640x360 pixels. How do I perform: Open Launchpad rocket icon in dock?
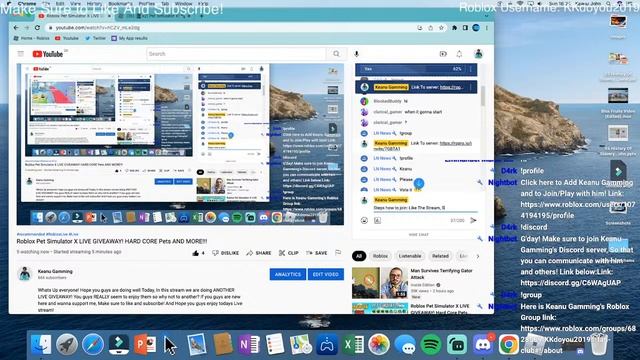point(67,345)
